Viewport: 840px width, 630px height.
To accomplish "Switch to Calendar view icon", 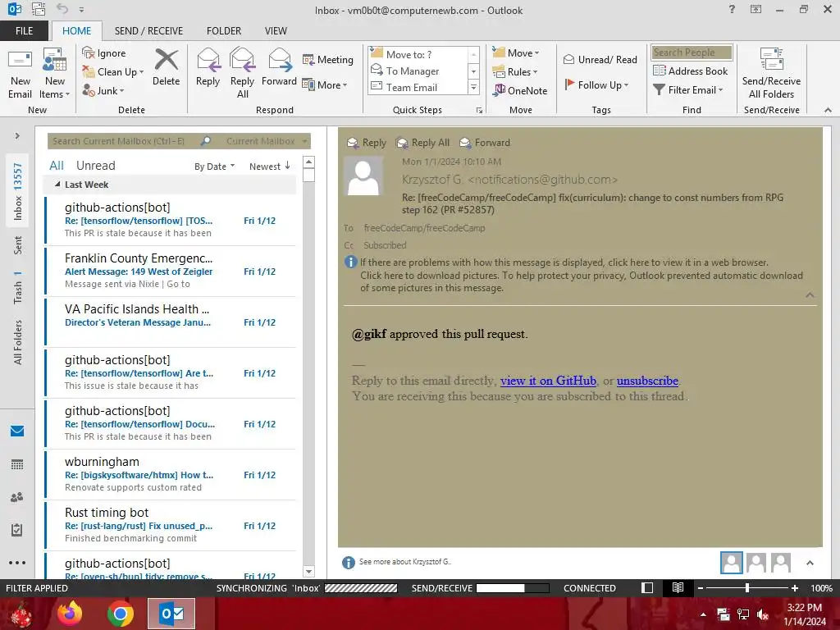I will click(x=17, y=464).
